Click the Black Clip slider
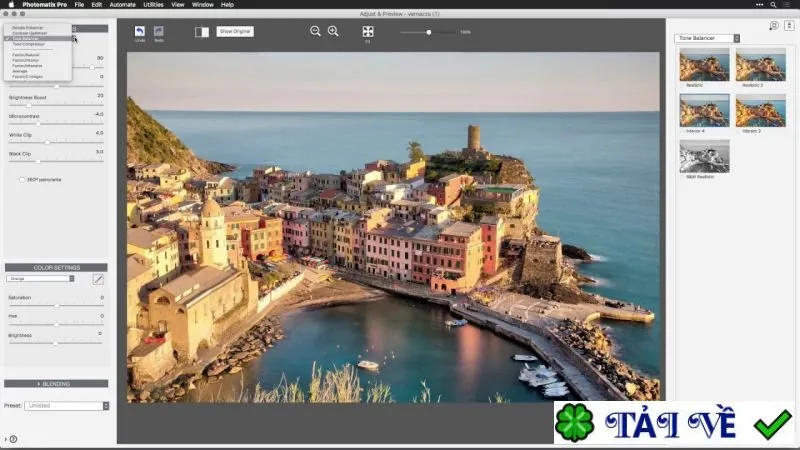 (56, 161)
